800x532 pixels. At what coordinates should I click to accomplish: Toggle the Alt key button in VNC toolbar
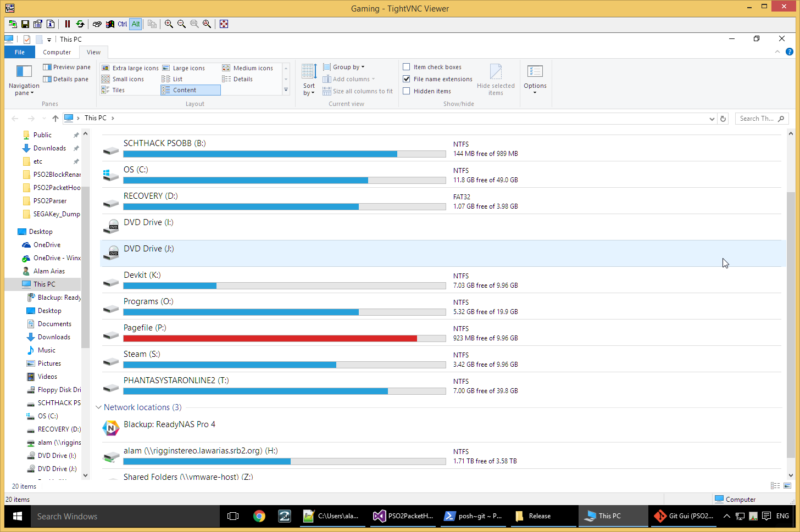pyautogui.click(x=136, y=24)
